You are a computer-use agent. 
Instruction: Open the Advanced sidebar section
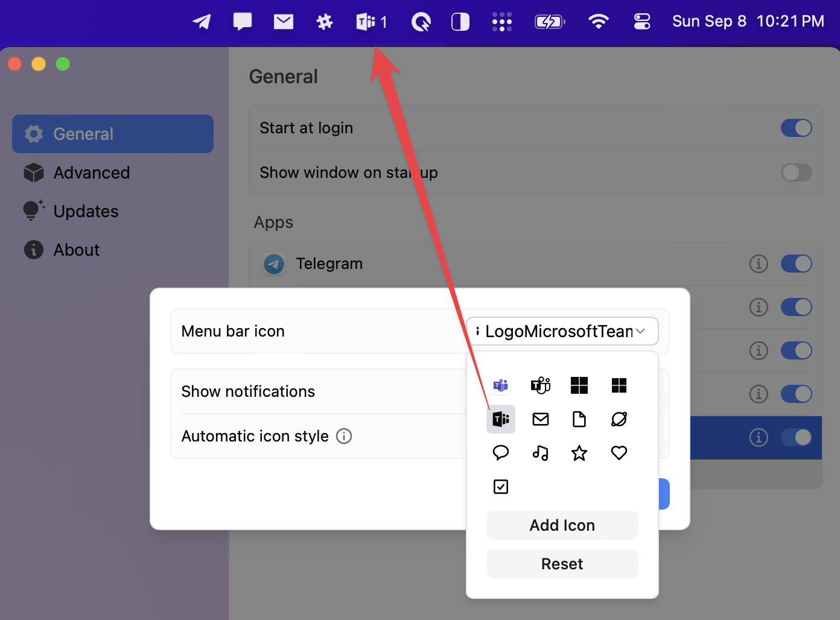pyautogui.click(x=113, y=172)
